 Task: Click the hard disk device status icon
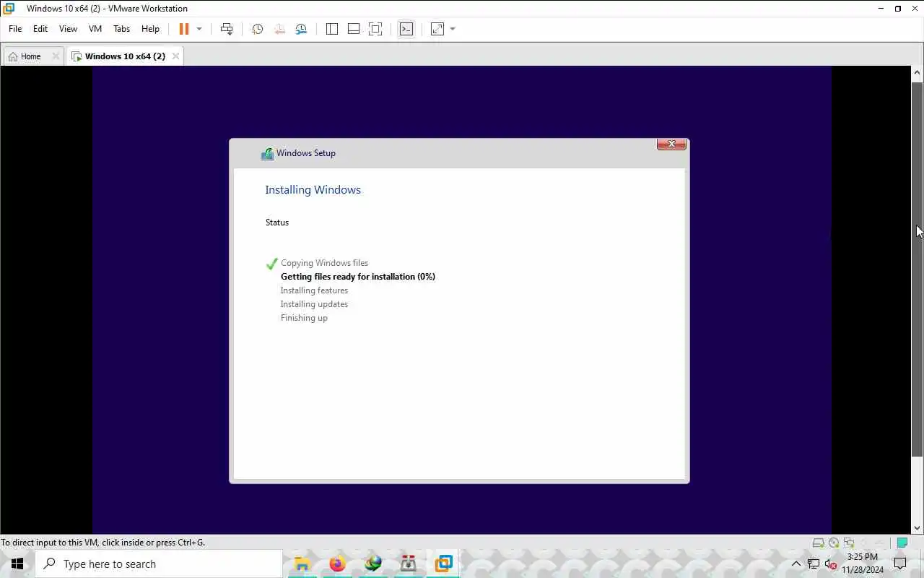point(818,543)
